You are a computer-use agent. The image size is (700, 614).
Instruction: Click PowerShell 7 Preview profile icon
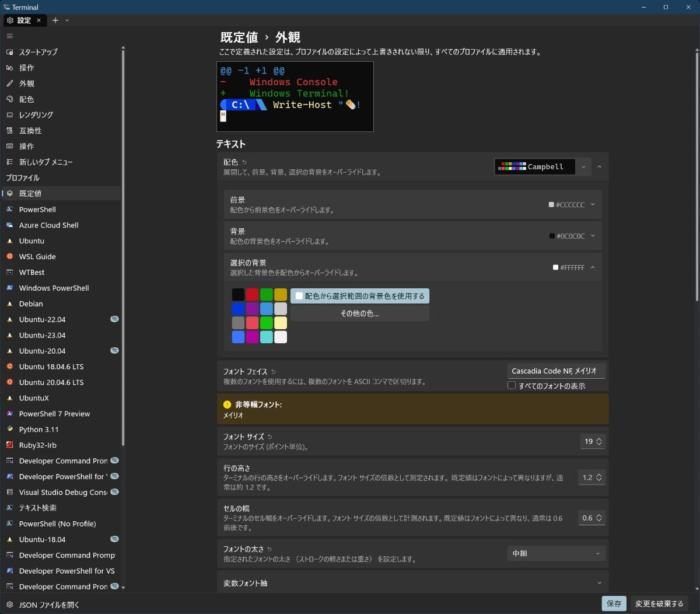9,414
